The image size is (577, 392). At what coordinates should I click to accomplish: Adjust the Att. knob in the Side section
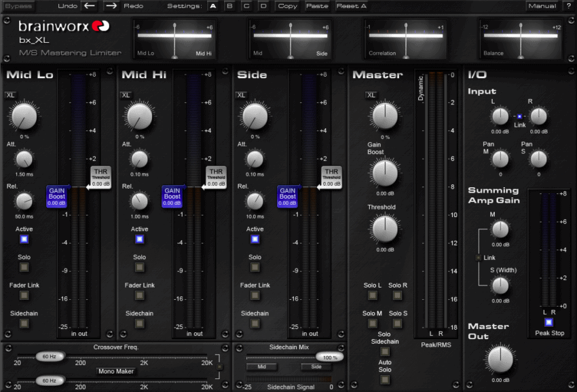(255, 161)
